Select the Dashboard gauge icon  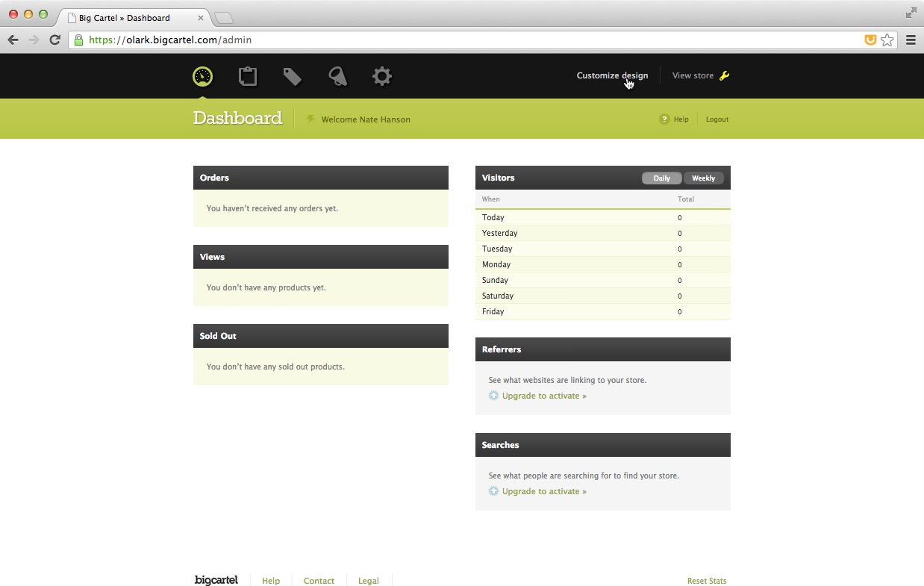click(x=202, y=75)
